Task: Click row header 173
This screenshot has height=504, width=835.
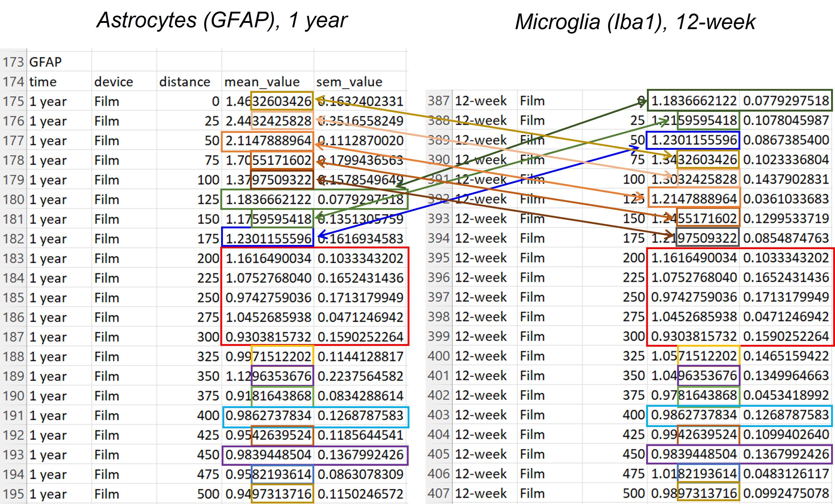Action: pos(13,62)
